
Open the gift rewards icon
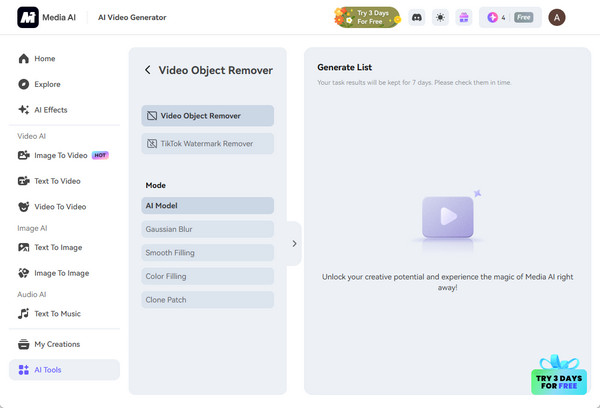464,17
